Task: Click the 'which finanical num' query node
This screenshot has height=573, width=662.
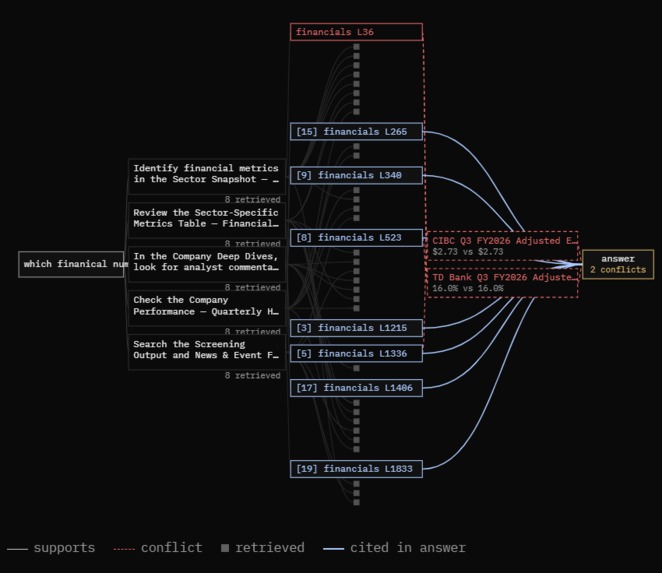Action: click(x=71, y=264)
